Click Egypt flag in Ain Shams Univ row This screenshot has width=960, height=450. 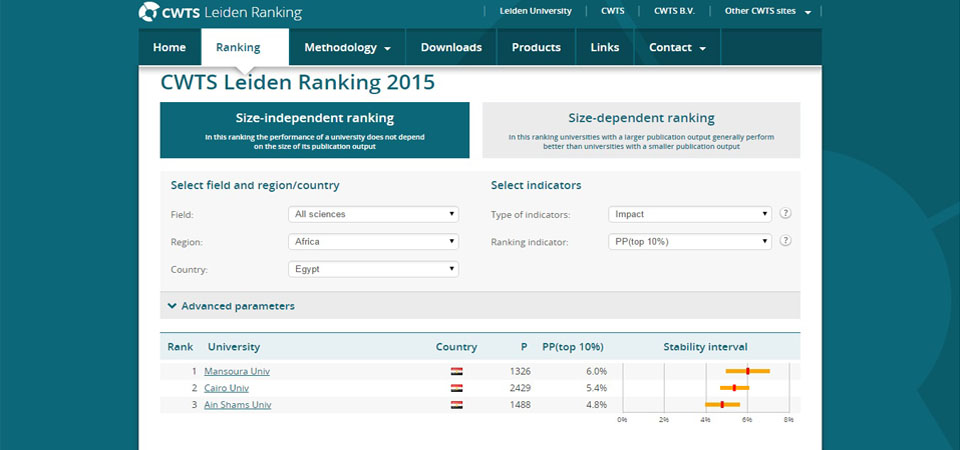(457, 405)
